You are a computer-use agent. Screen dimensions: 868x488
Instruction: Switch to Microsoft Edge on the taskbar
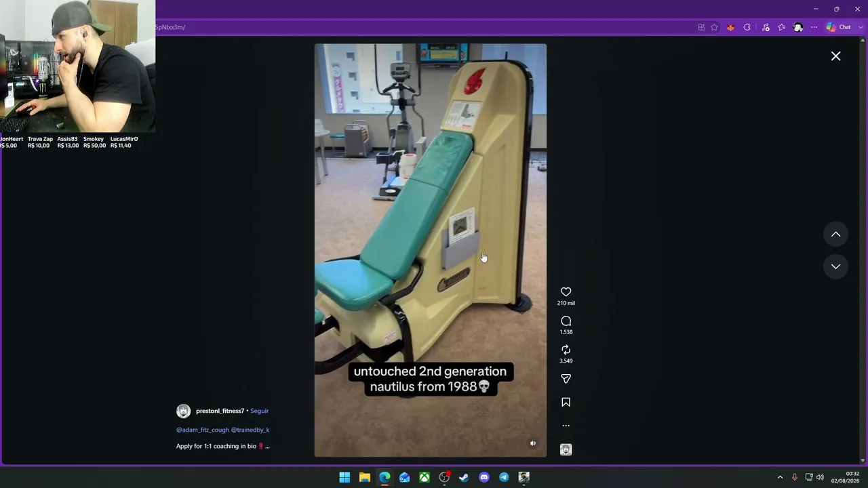click(384, 477)
